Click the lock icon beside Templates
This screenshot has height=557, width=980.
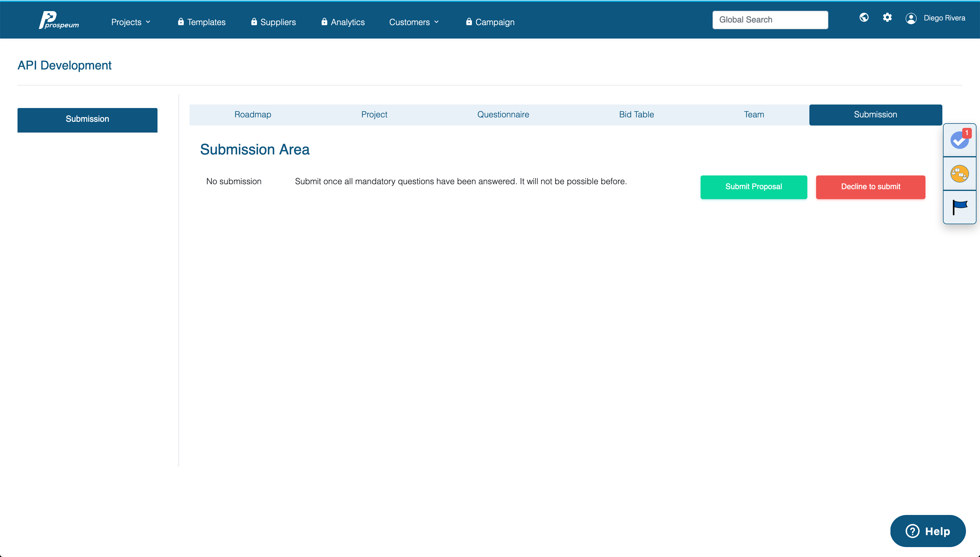pos(181,22)
